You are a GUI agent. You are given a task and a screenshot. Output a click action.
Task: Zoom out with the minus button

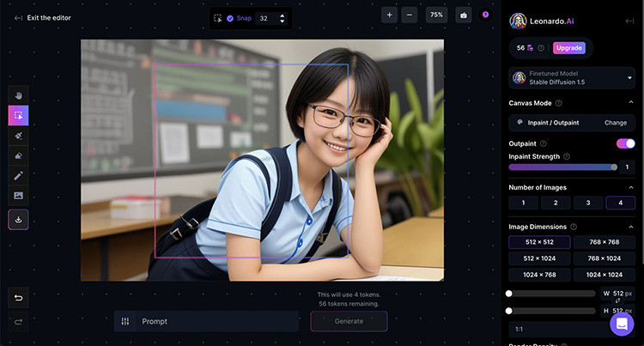point(410,15)
